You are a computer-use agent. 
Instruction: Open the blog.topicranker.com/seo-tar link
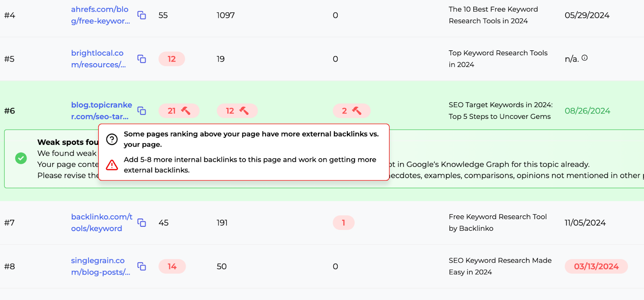(x=101, y=111)
